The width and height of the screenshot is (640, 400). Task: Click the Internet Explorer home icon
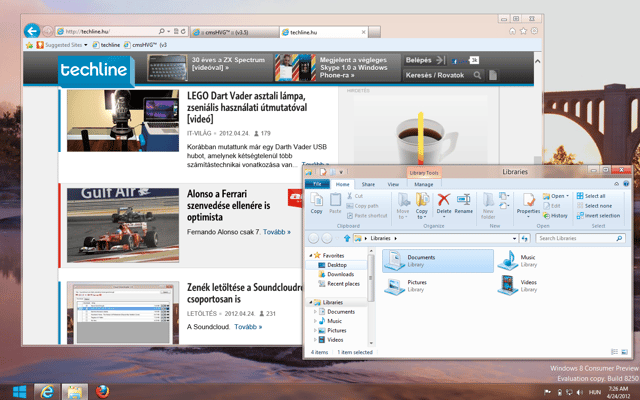click(512, 31)
